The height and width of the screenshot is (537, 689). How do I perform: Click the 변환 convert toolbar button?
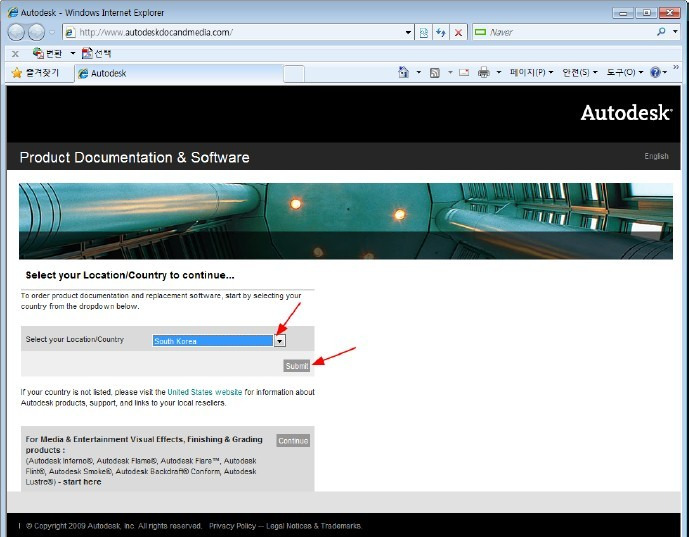pos(47,54)
